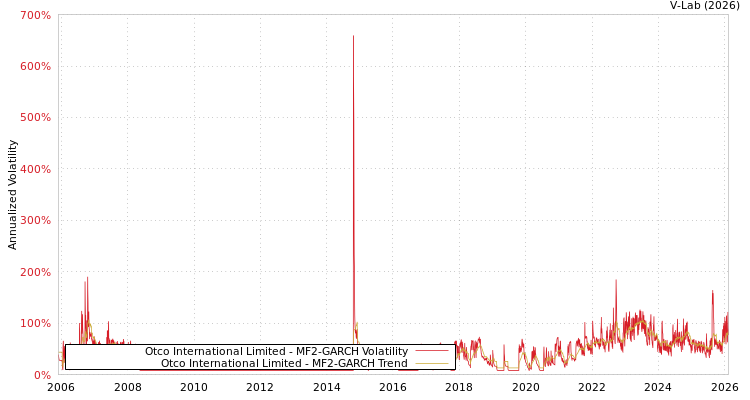This screenshot has width=750, height=400.
Task: Click the 2020 x-axis label
Action: [526, 387]
